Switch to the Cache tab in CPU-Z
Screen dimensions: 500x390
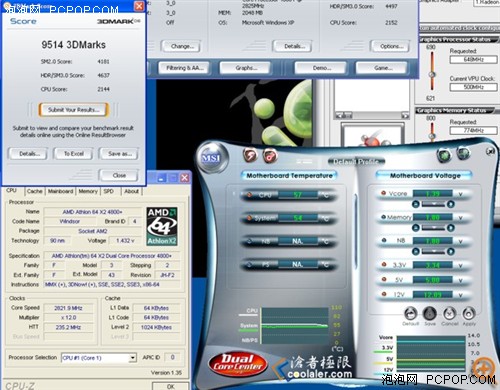35,191
